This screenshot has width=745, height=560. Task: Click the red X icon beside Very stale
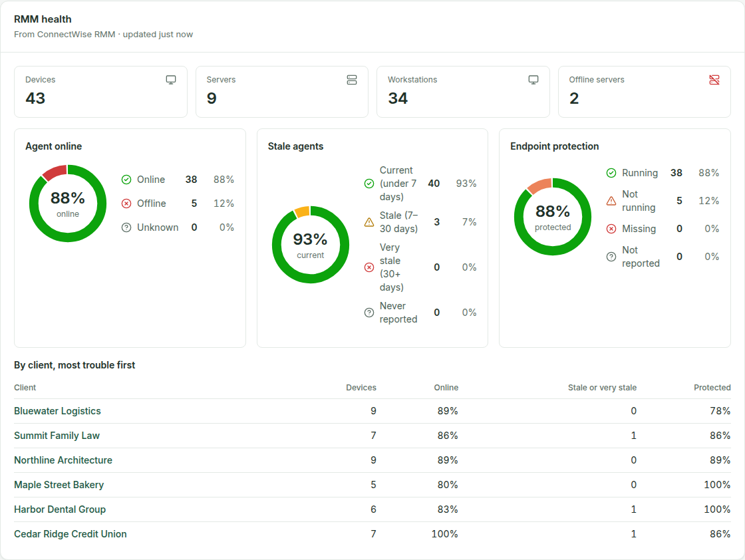click(x=369, y=267)
